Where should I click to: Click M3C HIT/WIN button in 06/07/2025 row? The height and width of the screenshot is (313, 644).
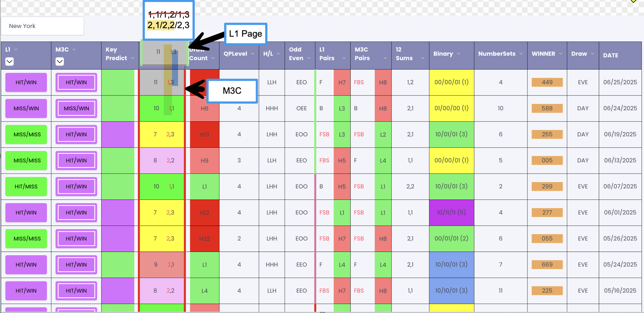(x=76, y=187)
